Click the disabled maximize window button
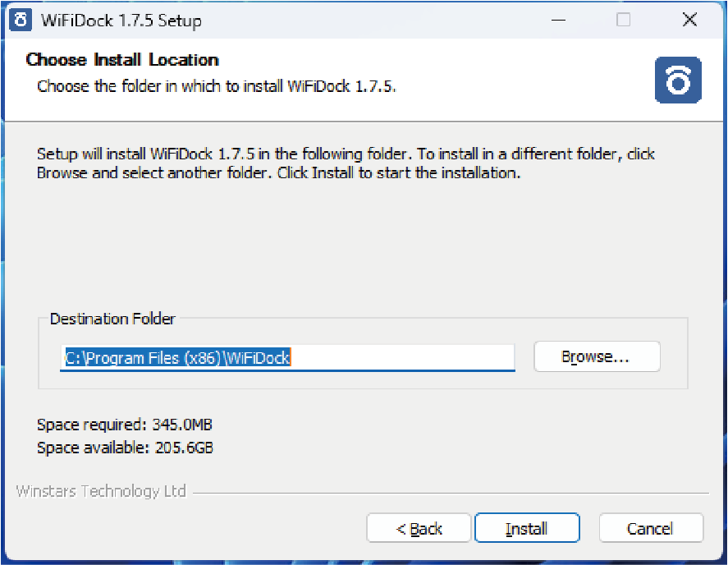Image resolution: width=728 pixels, height=565 pixels. pos(624,20)
